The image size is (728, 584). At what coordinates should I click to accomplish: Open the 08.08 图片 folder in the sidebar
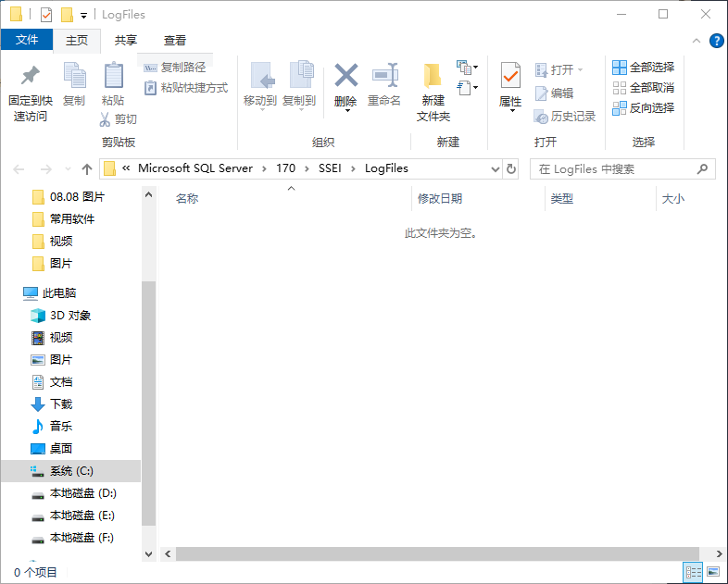pos(69,197)
